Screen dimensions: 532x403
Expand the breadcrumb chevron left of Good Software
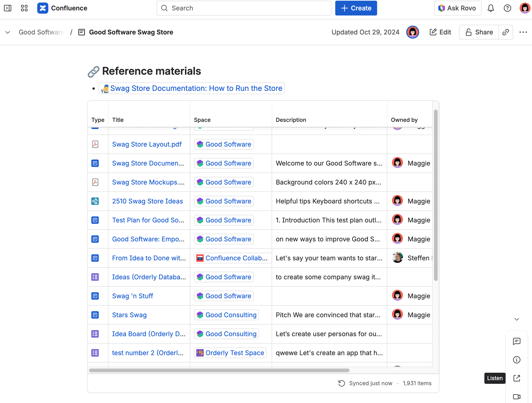[8, 32]
